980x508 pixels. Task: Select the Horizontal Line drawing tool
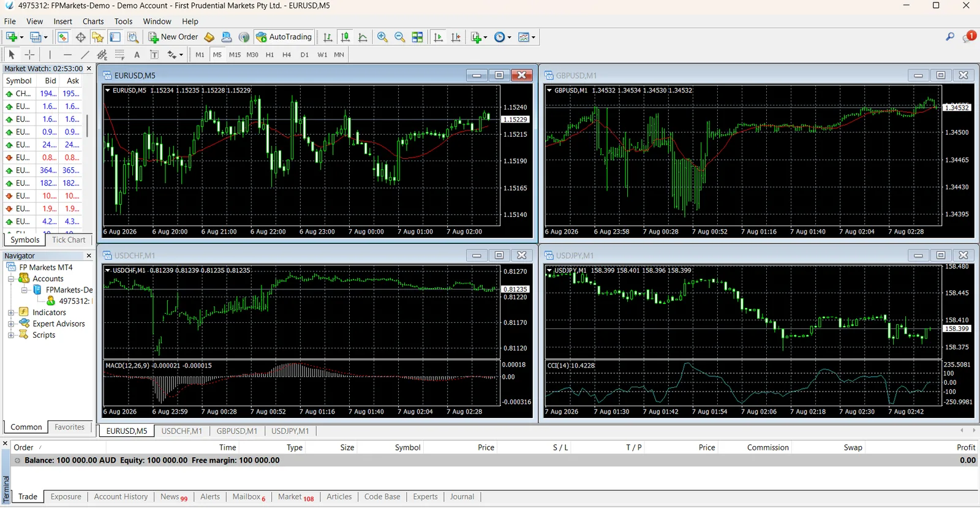(67, 55)
